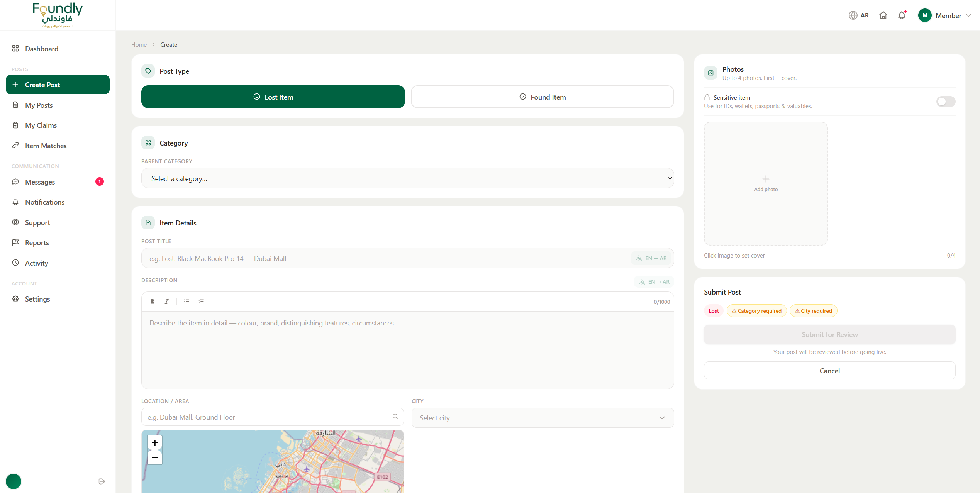Open Reports section

click(58, 242)
